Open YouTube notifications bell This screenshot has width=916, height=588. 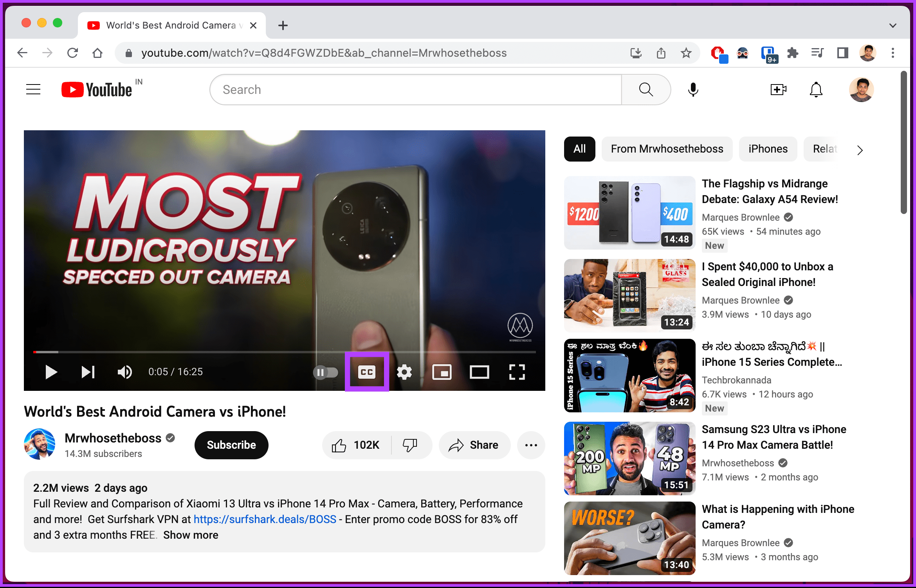(816, 90)
